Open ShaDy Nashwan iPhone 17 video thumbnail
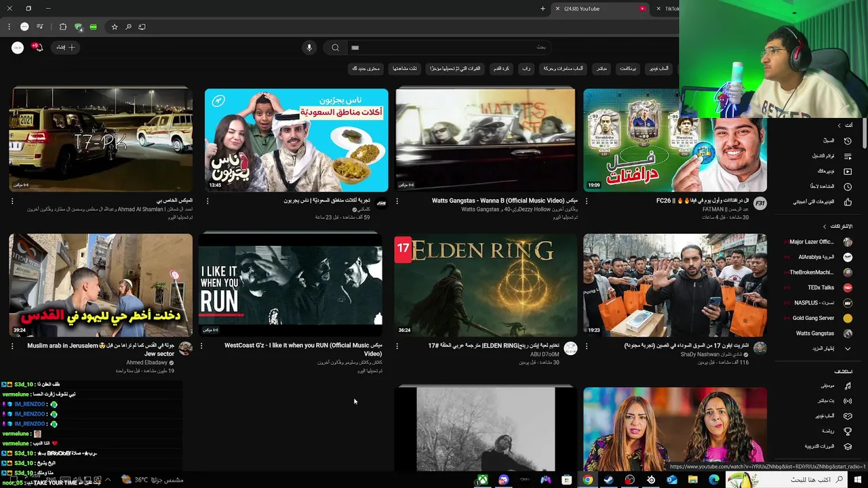The height and width of the screenshot is (488, 868). (675, 285)
